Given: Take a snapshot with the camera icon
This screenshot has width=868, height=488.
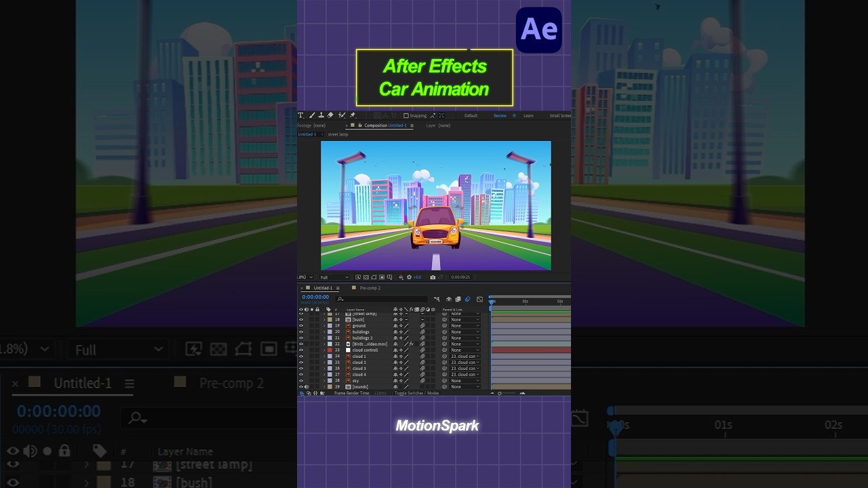Looking at the screenshot, I should point(433,277).
